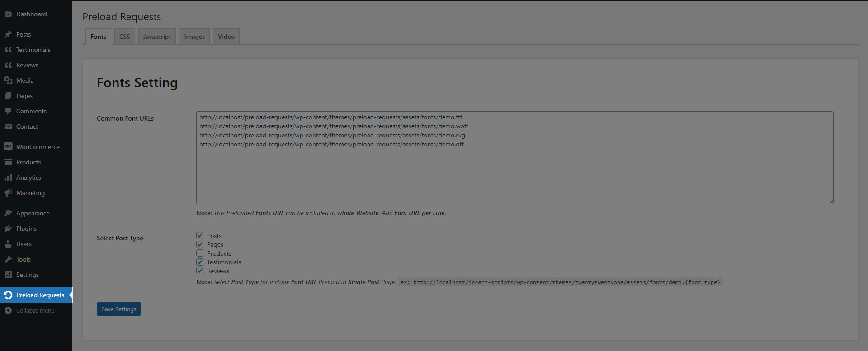Click the Settings sliders icon
This screenshot has height=351, width=868.
pyautogui.click(x=8, y=275)
